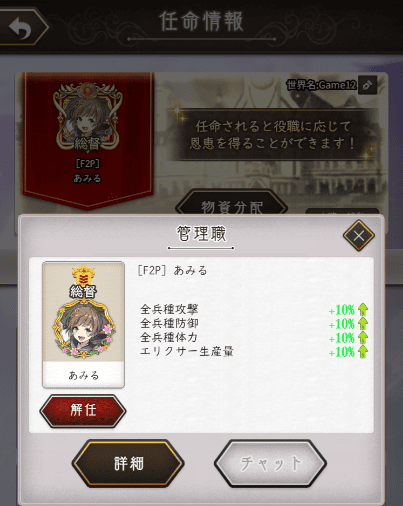Select the [F2P] あみる player name text
The width and height of the screenshot is (403, 506).
pos(172,270)
